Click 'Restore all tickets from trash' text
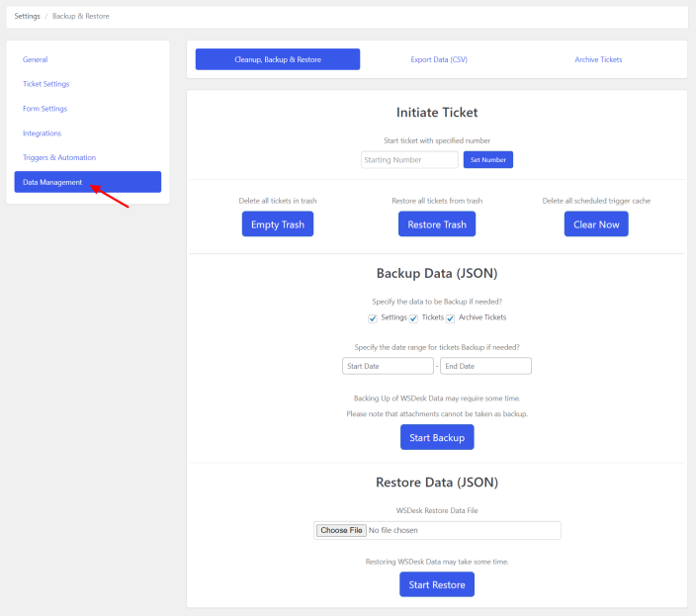The height and width of the screenshot is (616, 696). 437,201
